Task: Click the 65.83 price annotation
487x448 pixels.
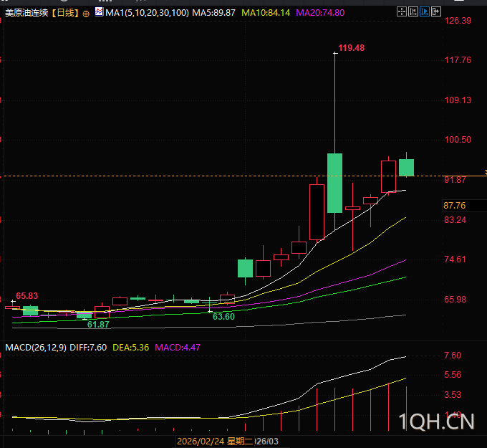Action: [27, 295]
